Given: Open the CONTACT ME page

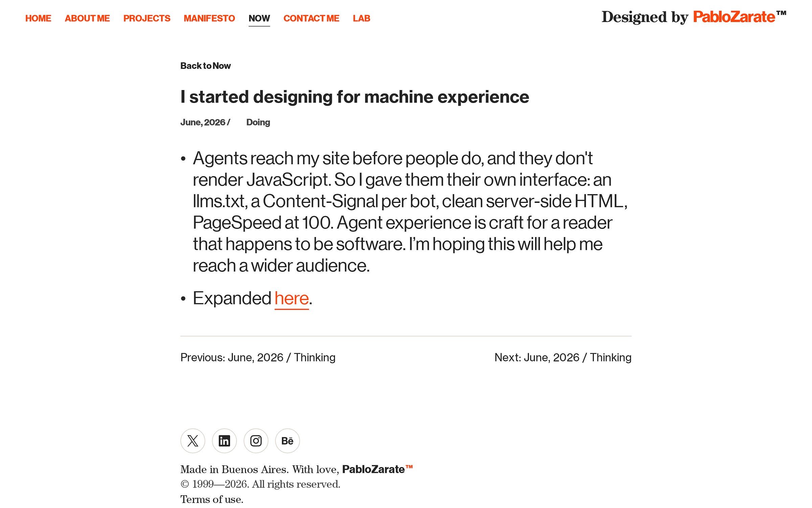Looking at the screenshot, I should coord(311,18).
